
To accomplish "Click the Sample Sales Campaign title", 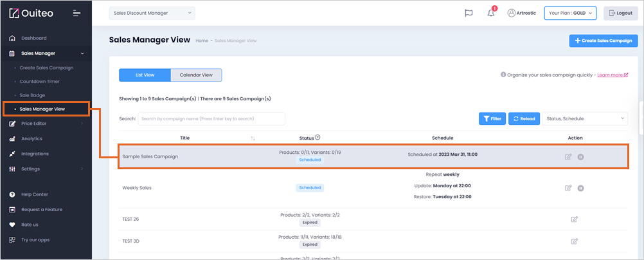I will coord(150,156).
